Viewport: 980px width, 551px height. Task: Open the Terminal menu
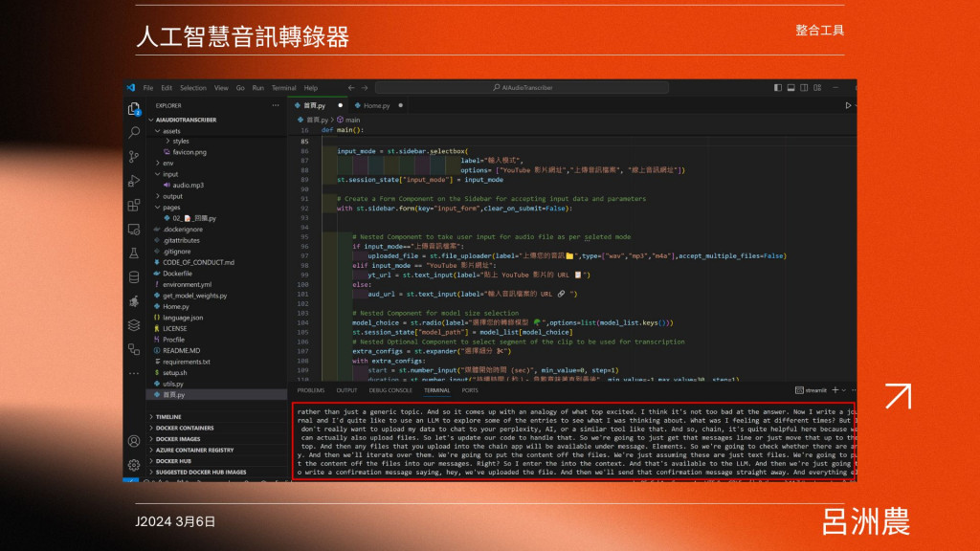click(283, 88)
